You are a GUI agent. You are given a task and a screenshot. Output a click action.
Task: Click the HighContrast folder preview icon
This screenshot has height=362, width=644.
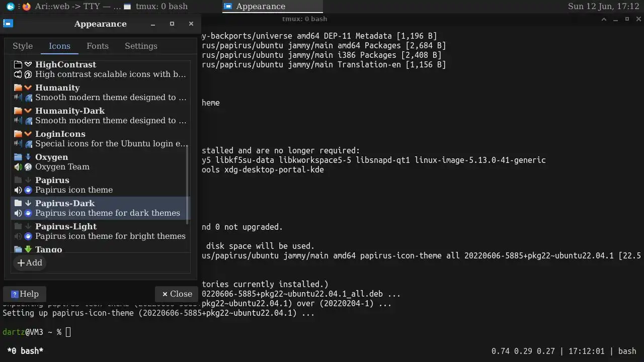point(18,64)
